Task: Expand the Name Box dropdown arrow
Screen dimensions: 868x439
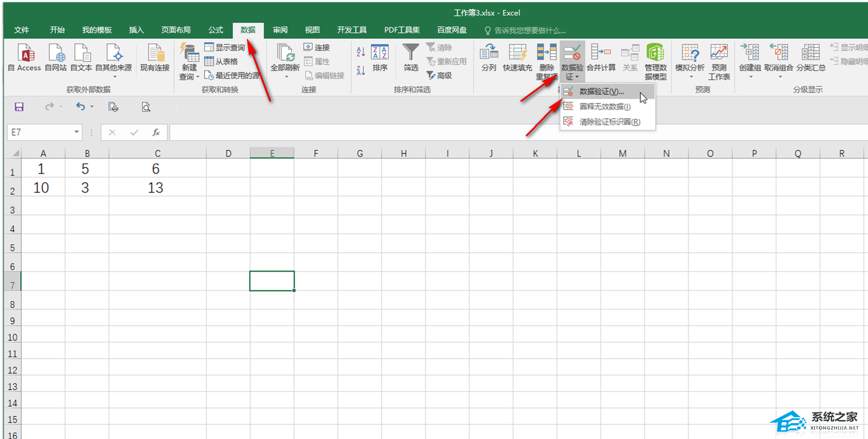Action: coord(77,132)
